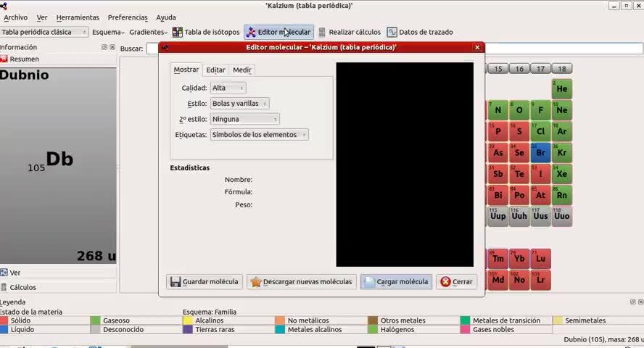This screenshot has height=348, width=644.
Task: Expand the Gradientes dropdown
Action: (148, 32)
